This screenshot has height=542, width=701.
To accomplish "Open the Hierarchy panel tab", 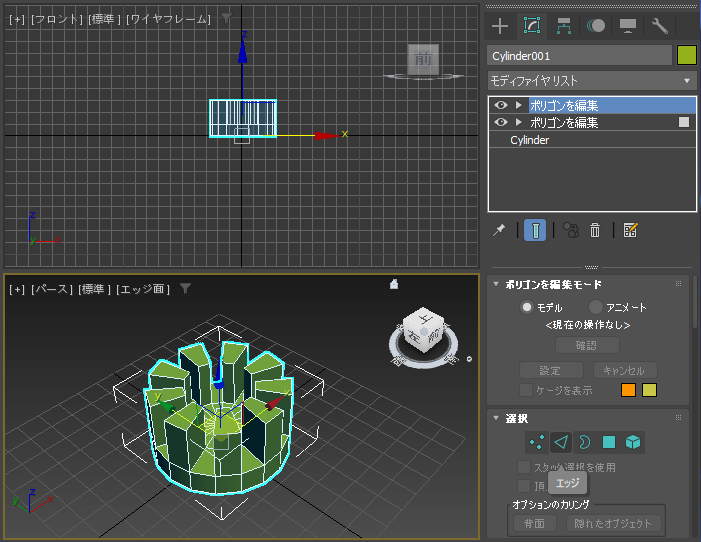I will [564, 26].
